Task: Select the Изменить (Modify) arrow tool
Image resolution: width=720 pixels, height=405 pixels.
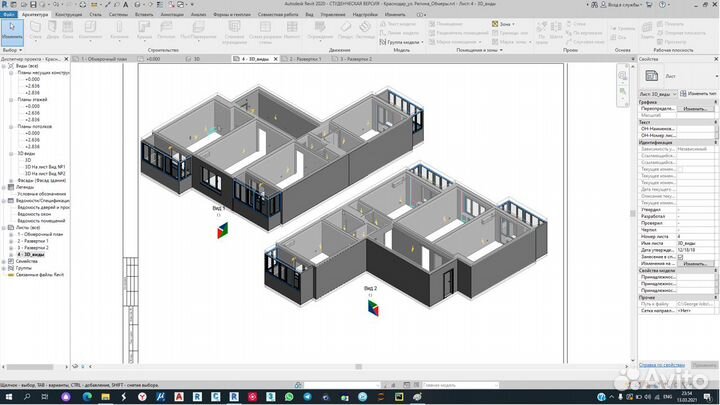Action: coord(11,29)
